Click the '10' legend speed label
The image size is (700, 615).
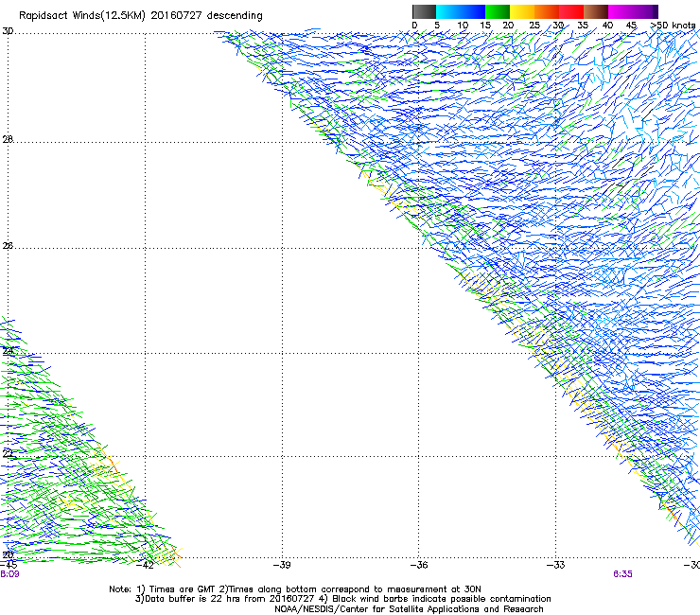pos(463,26)
